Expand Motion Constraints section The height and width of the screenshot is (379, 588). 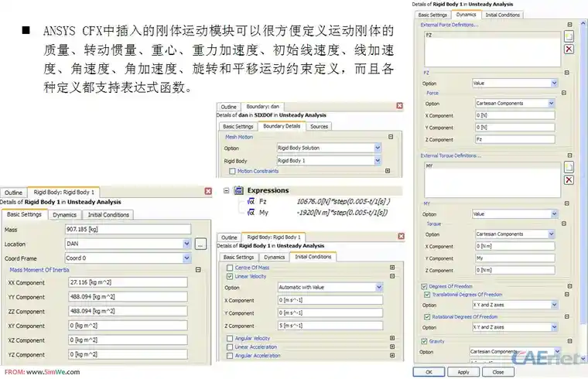[388, 171]
